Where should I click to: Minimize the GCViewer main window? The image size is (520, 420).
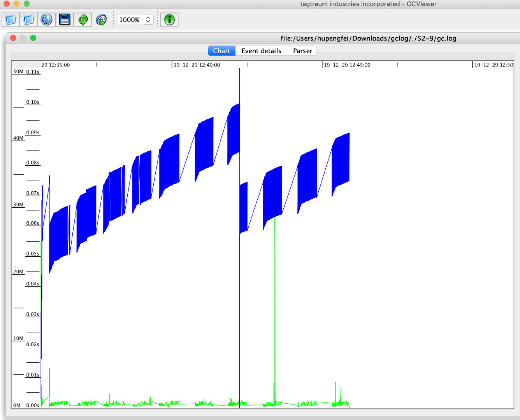click(x=16, y=3)
